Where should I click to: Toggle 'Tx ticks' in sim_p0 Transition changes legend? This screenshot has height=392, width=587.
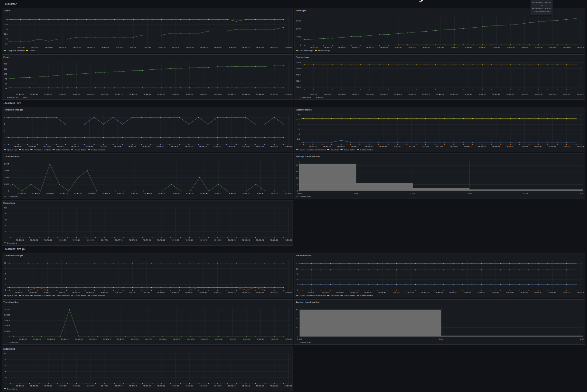(25, 296)
